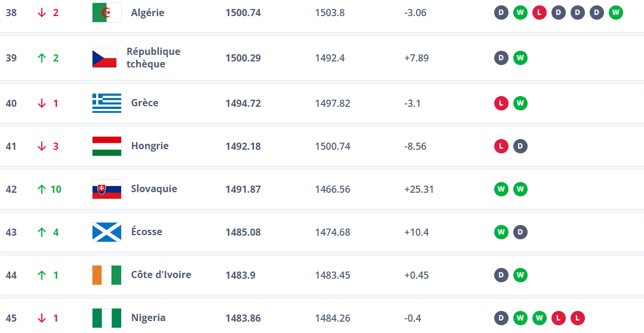Click Scotland's blue saltire flag
Screen dimensions: 644x333
pos(107,232)
